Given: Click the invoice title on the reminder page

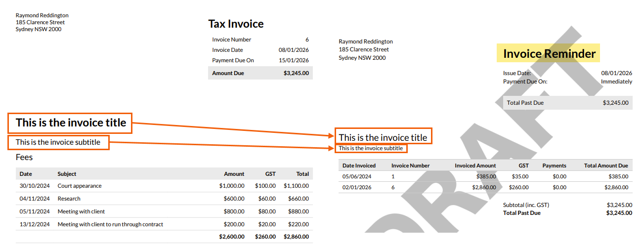Looking at the screenshot, I should [x=383, y=137].
